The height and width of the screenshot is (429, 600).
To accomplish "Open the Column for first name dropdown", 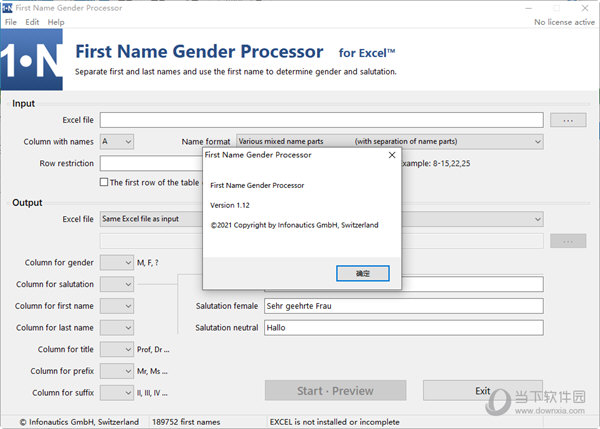I will [x=117, y=306].
